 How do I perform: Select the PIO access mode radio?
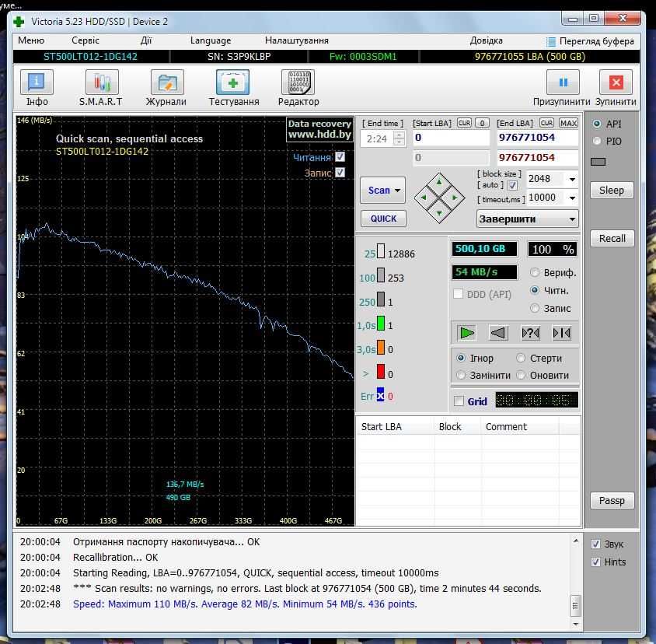(597, 141)
